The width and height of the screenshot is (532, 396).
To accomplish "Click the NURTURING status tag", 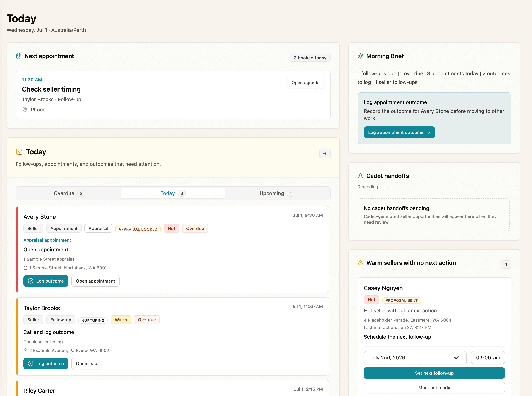I will [x=93, y=321].
